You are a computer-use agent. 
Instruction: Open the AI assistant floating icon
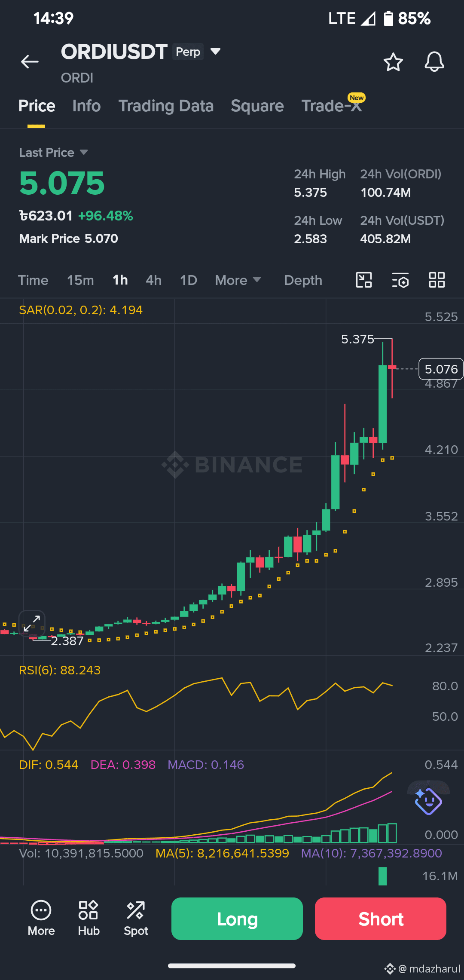pos(428,800)
